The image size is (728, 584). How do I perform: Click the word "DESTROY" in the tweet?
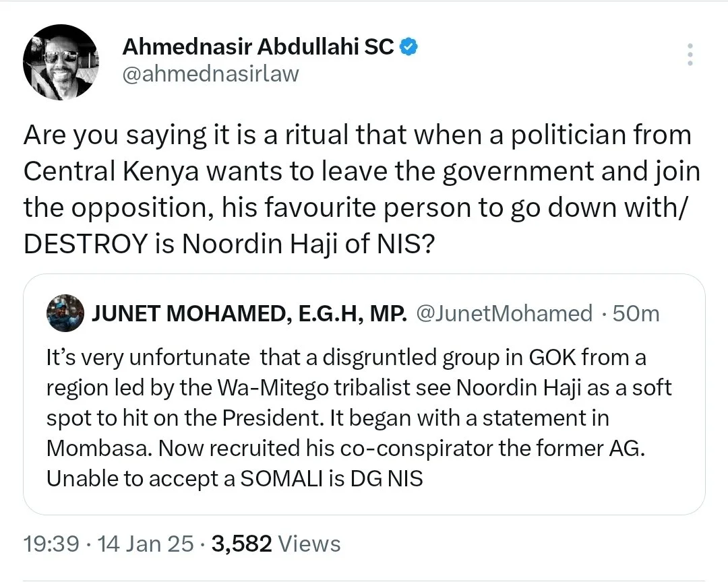(84, 244)
